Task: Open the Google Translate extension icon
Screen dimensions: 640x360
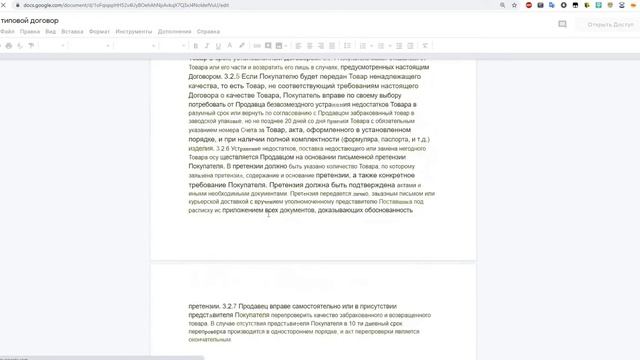Action: 552,5
